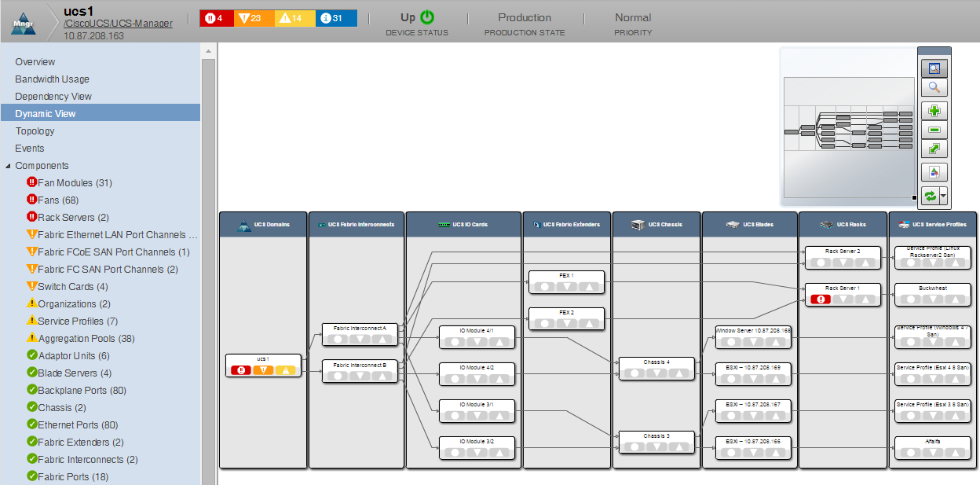980x485 pixels.
Task: Select Fabric FC SAN Port Channels (2)
Action: click(x=108, y=270)
